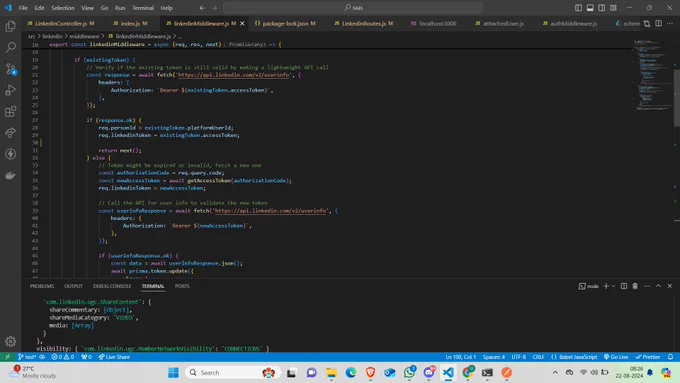Split the terminal
Screen dimensions: 680x383
pos(624,286)
